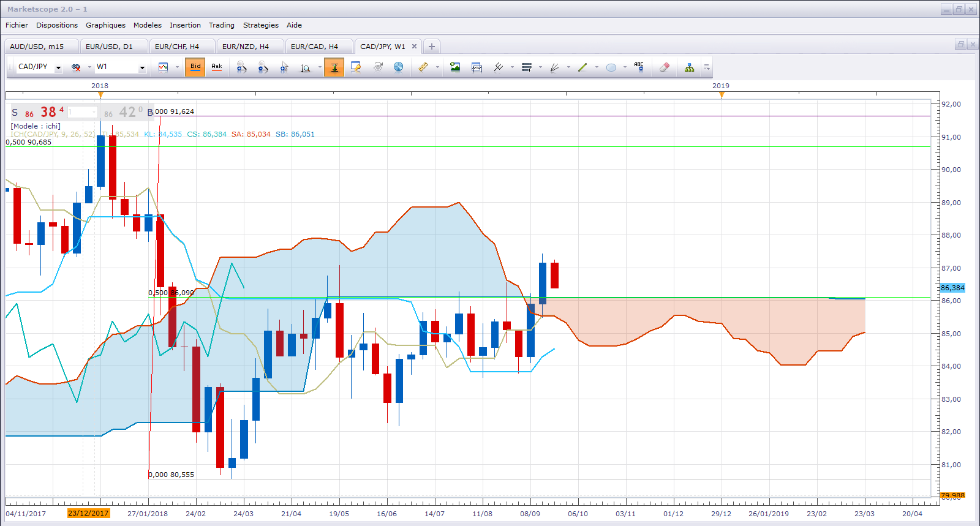Add a new chart tab
The image size is (980, 526).
(x=432, y=47)
